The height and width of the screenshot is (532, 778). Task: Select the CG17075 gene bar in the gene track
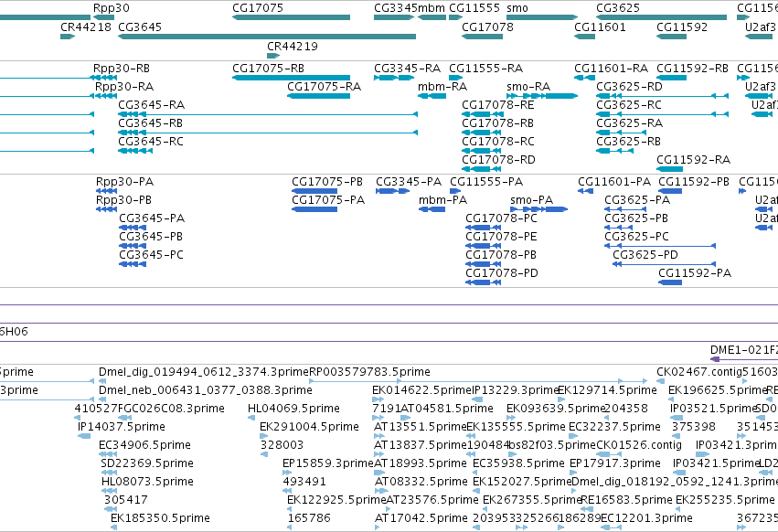[291, 17]
